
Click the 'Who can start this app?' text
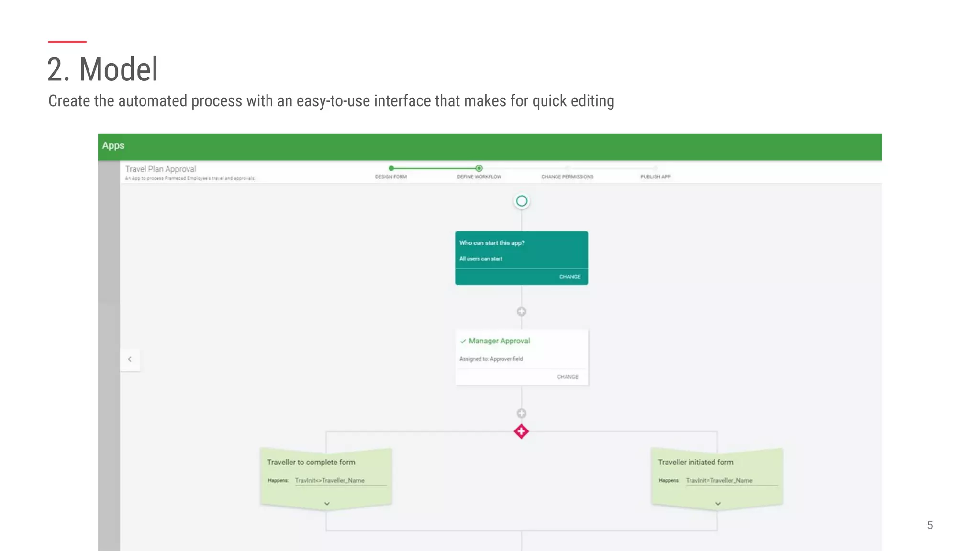click(x=492, y=243)
